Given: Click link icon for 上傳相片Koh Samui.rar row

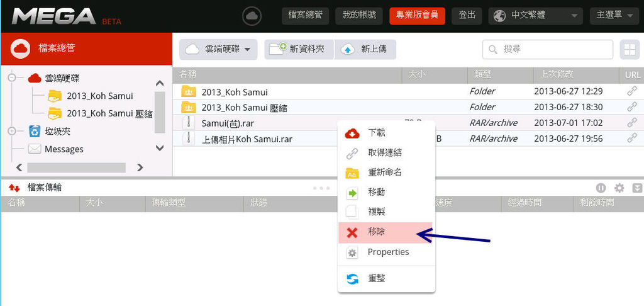Looking at the screenshot, I should (632, 139).
